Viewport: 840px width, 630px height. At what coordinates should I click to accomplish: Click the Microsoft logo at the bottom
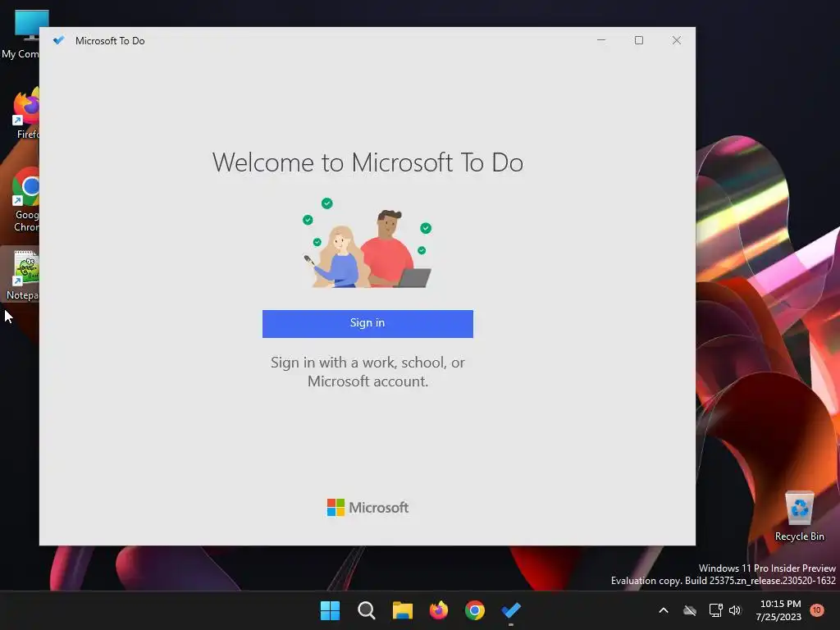click(367, 507)
